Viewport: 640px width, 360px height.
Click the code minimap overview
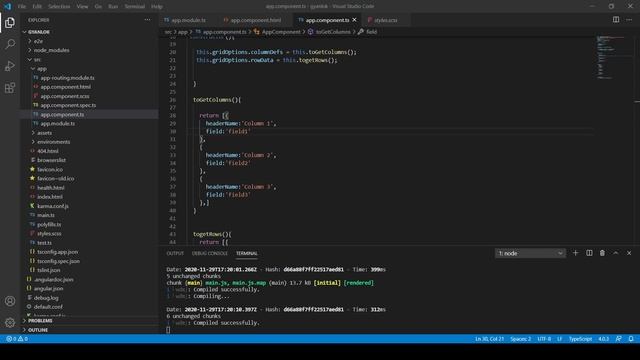tap(611, 57)
